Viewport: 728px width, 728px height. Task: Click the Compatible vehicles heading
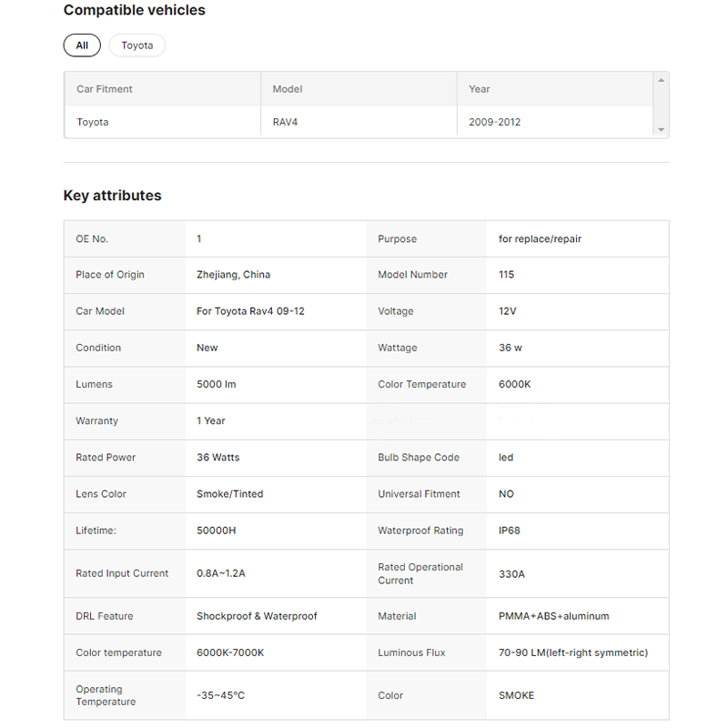tap(134, 11)
